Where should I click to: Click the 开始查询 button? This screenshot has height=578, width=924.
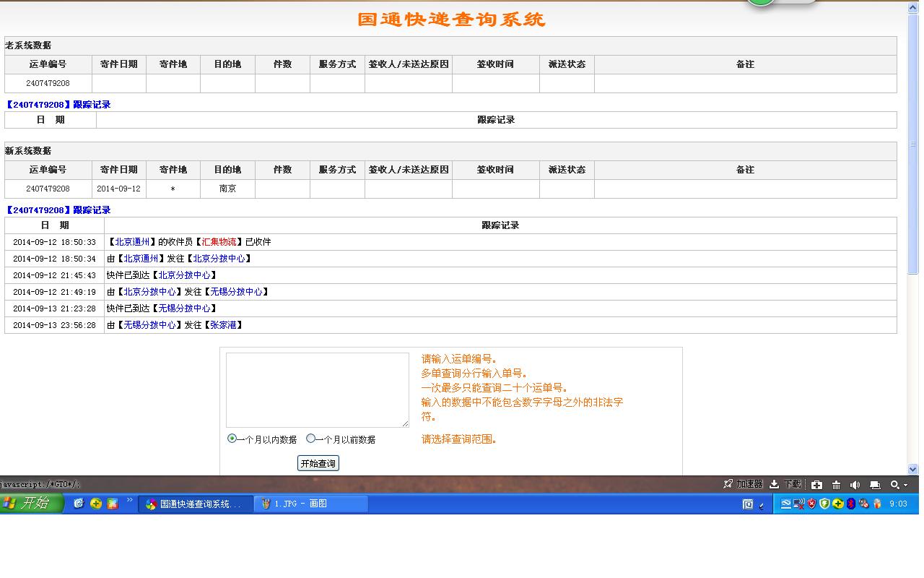(x=318, y=463)
